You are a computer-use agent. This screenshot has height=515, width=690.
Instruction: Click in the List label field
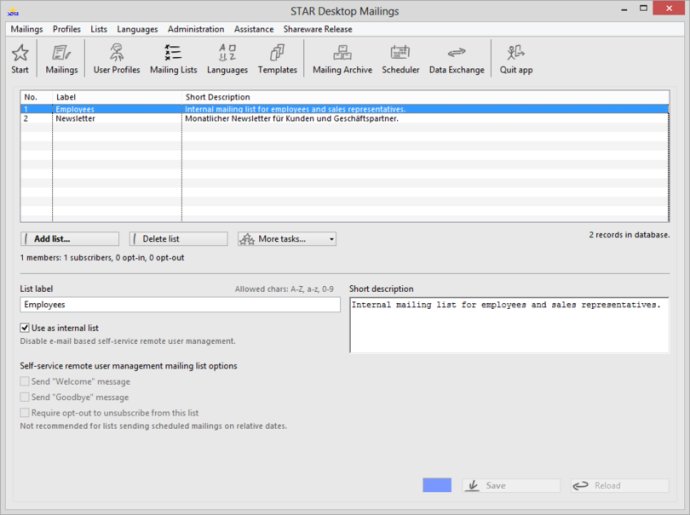pos(180,305)
